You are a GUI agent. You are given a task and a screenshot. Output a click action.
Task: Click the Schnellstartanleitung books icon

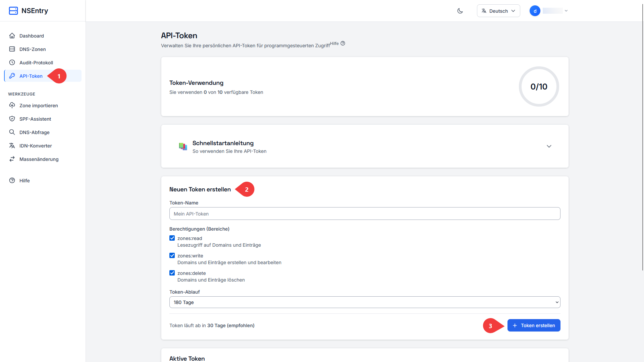pos(183,146)
